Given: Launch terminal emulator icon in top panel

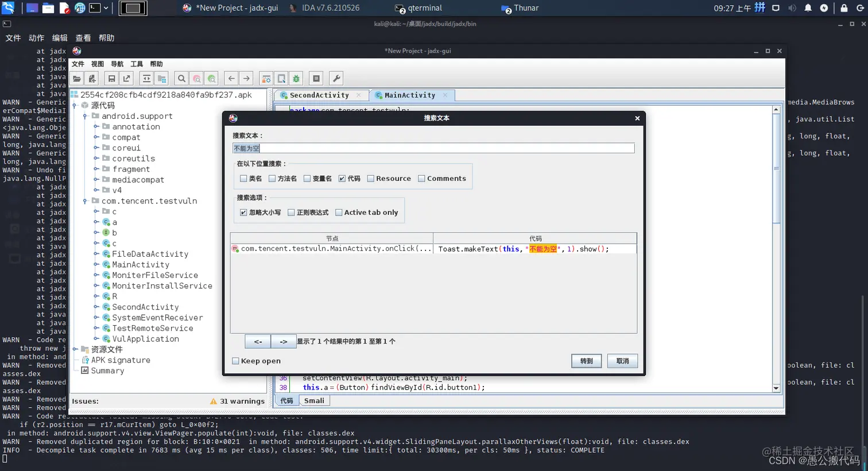Looking at the screenshot, I should click(x=95, y=8).
